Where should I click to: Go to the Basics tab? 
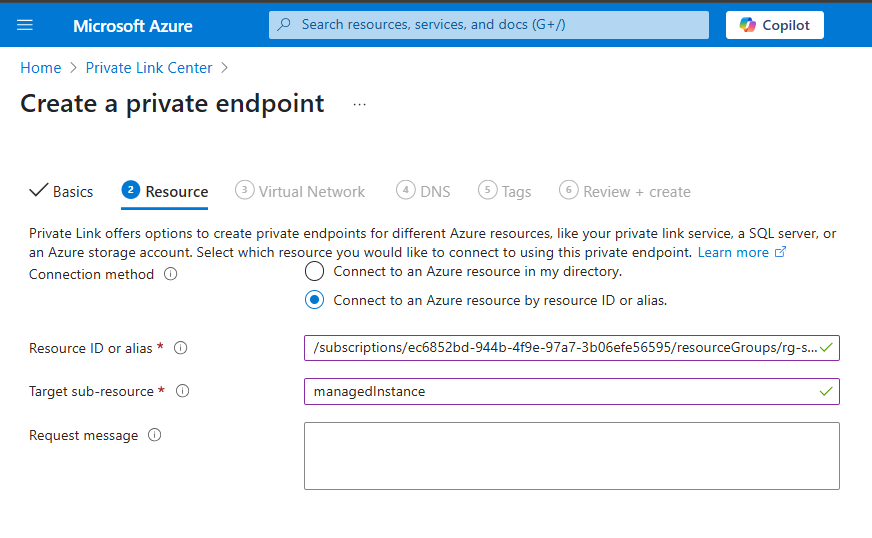[61, 191]
